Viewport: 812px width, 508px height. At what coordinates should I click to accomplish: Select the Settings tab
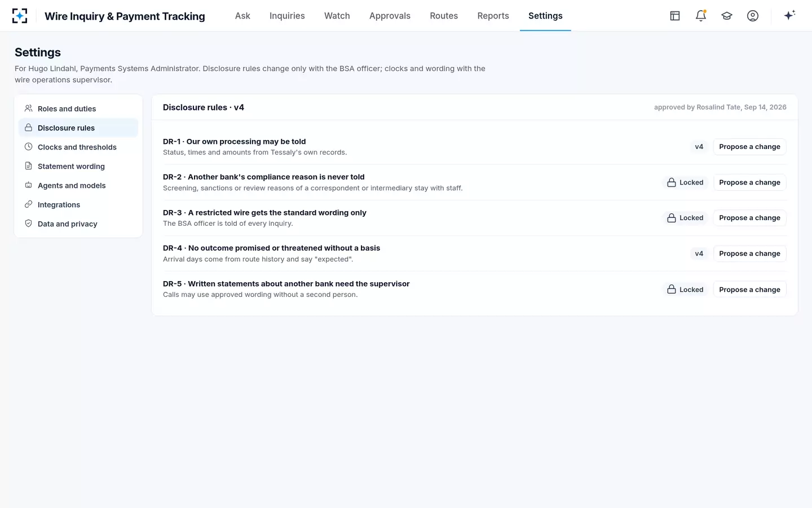[545, 16]
